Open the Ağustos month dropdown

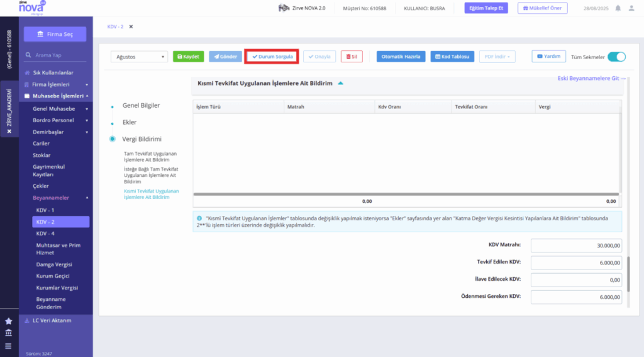[139, 57]
